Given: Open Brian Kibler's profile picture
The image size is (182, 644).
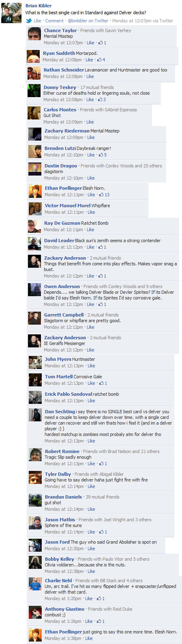Looking at the screenshot, I should 11,13.
